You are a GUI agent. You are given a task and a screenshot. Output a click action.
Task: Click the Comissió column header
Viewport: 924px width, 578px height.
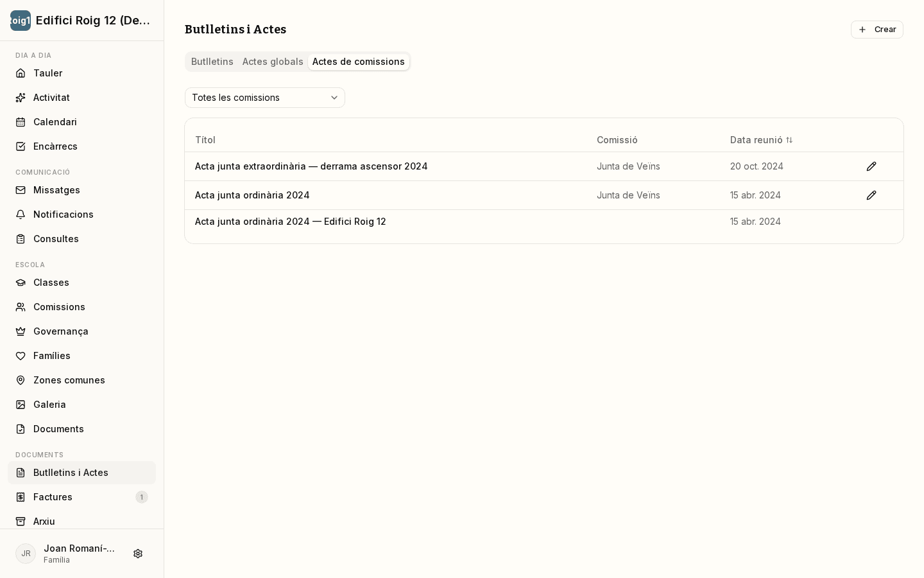(617, 140)
